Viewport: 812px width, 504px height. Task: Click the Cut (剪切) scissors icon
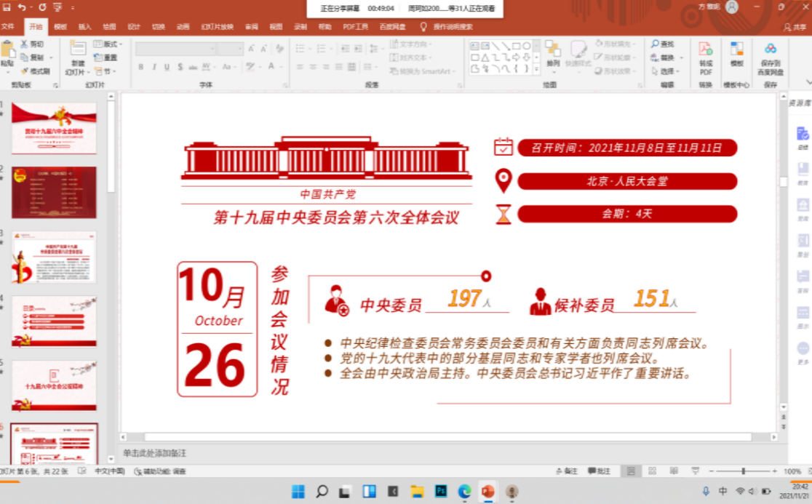pos(25,44)
